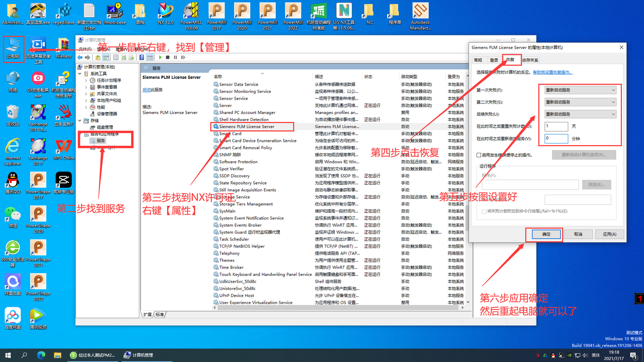
Task: Click the volume speaker icon in system tray
Action: point(585,356)
